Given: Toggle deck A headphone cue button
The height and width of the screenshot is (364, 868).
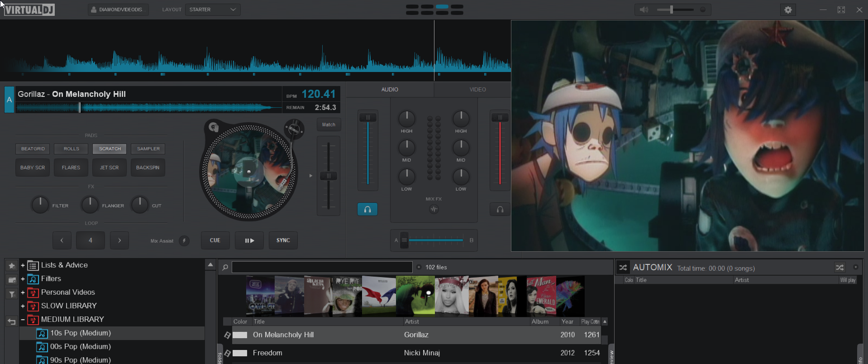Looking at the screenshot, I should pos(367,209).
